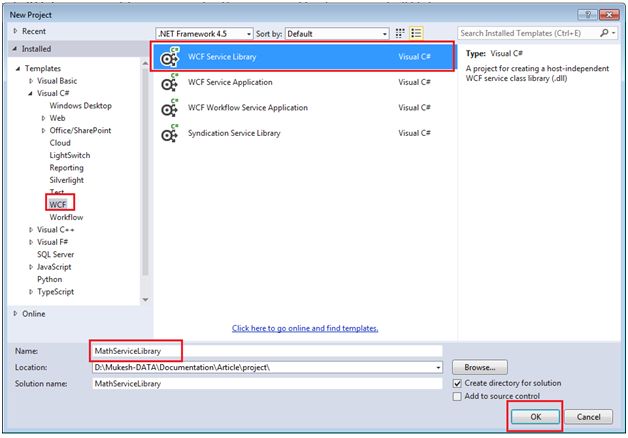Click the search magnifier icon
Viewport: 628px width, 438px height.
pyautogui.click(x=604, y=33)
